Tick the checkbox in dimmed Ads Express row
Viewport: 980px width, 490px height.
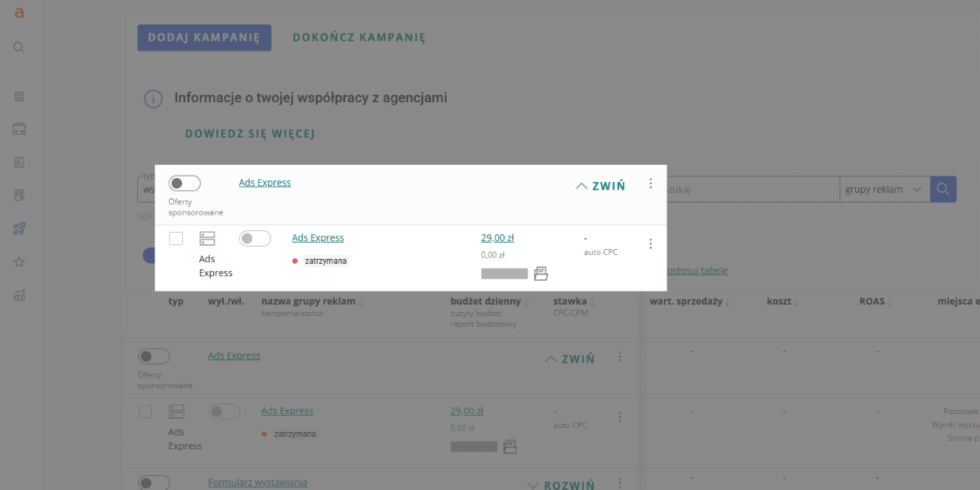[145, 412]
